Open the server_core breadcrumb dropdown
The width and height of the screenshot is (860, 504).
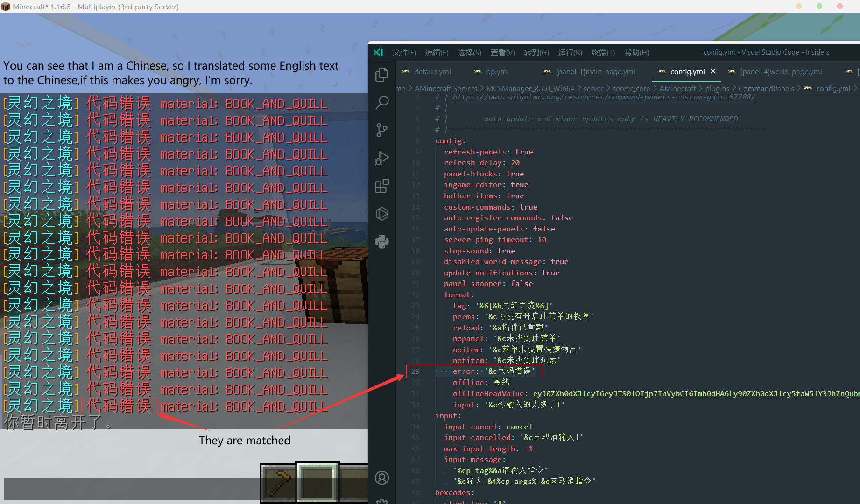(x=631, y=88)
